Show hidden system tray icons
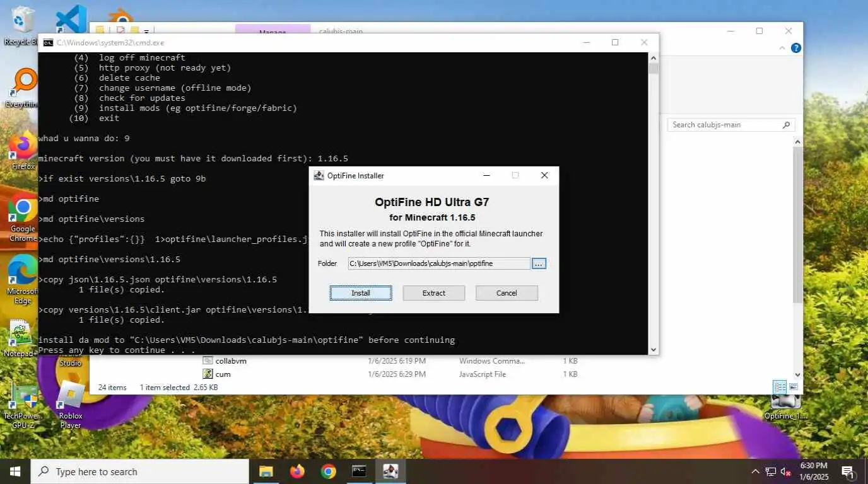The width and height of the screenshot is (868, 484). [x=755, y=471]
